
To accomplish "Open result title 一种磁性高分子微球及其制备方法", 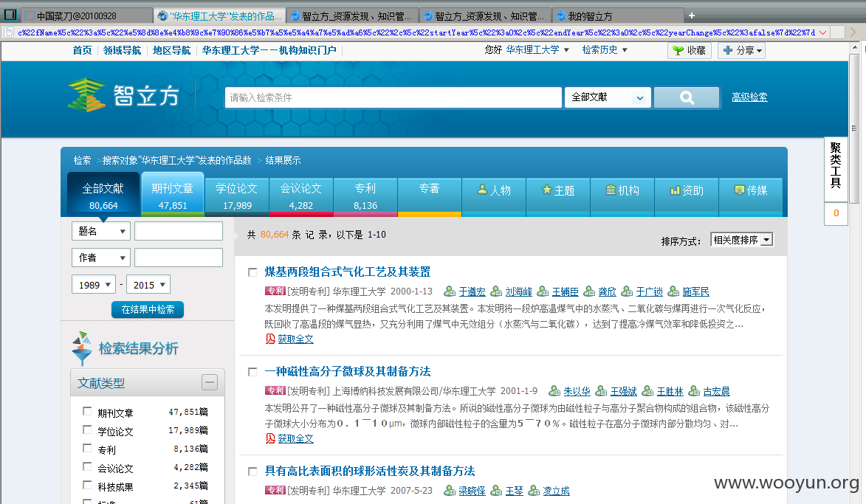I will coord(348,371).
